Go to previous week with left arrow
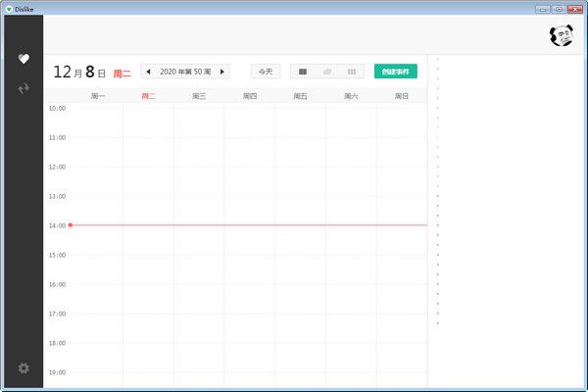Viewport: 588px width, 392px height. tap(149, 72)
